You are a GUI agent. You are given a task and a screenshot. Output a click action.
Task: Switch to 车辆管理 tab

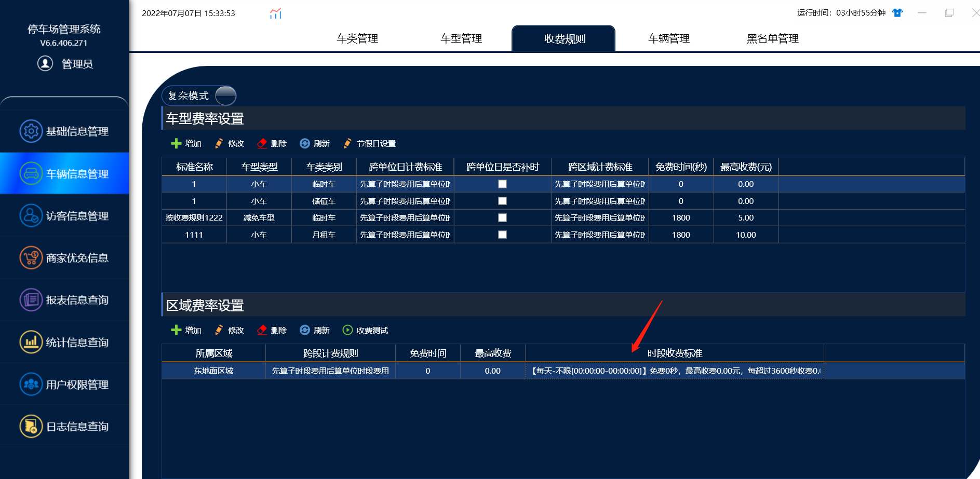click(x=669, y=38)
